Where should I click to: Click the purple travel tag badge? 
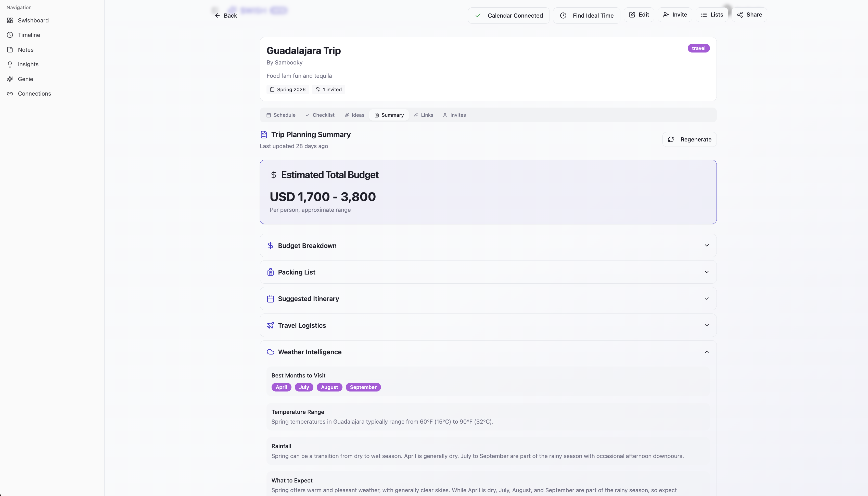coord(698,48)
